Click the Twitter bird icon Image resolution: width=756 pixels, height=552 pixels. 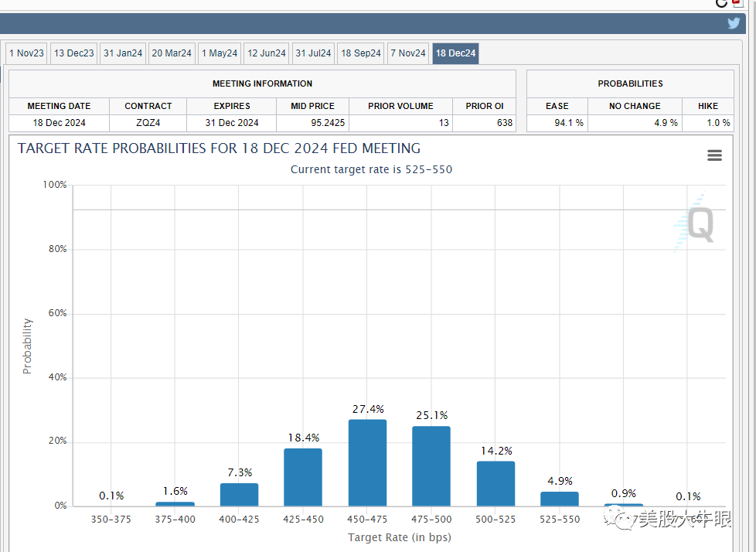pos(734,23)
